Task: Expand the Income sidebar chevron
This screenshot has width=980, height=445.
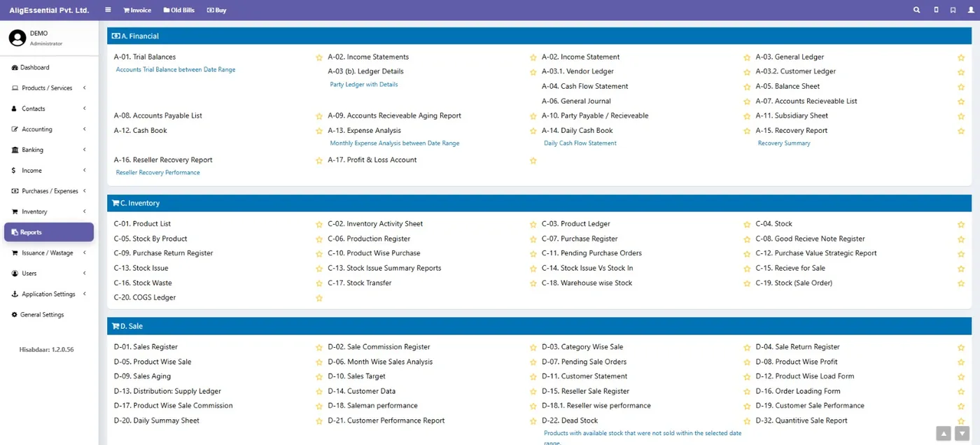Action: [84, 170]
